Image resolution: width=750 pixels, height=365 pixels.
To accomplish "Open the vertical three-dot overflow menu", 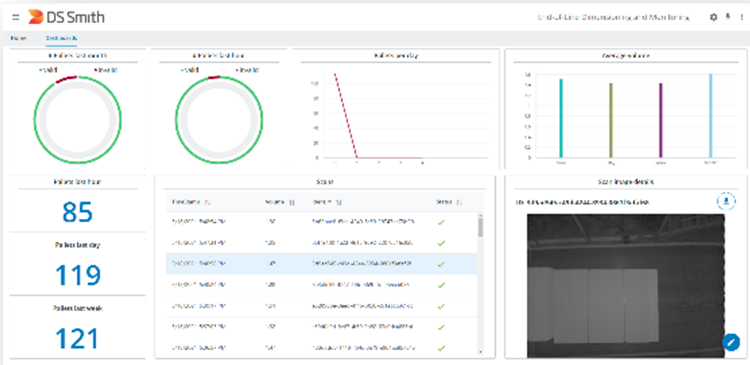I will pyautogui.click(x=742, y=17).
